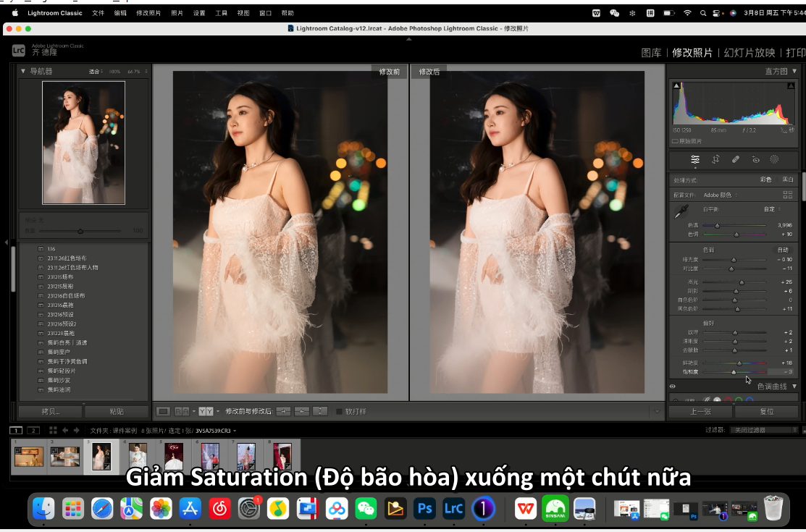This screenshot has width=806, height=532.
Task: Open the 视图 menu in the menu bar
Action: (243, 12)
